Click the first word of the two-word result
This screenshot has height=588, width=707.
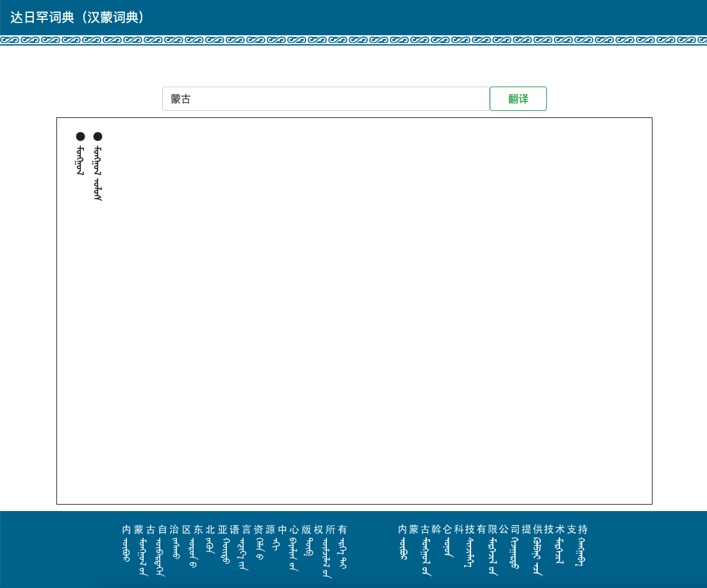(x=97, y=160)
